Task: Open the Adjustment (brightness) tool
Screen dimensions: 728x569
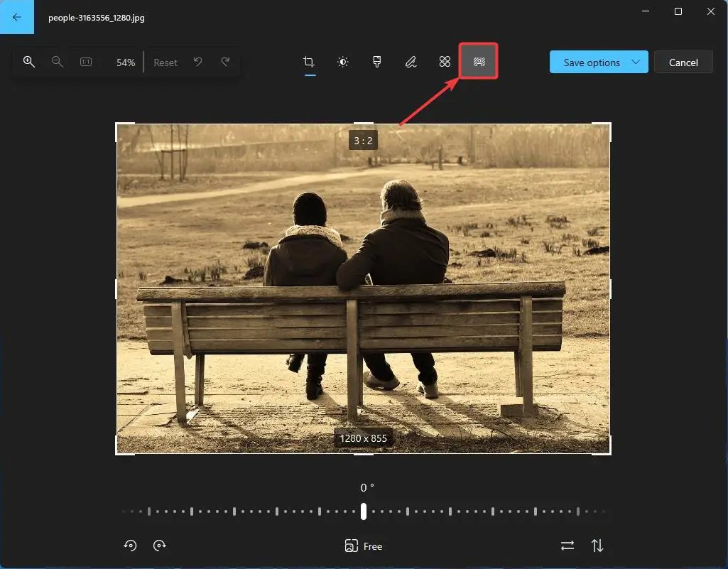Action: 342,62
